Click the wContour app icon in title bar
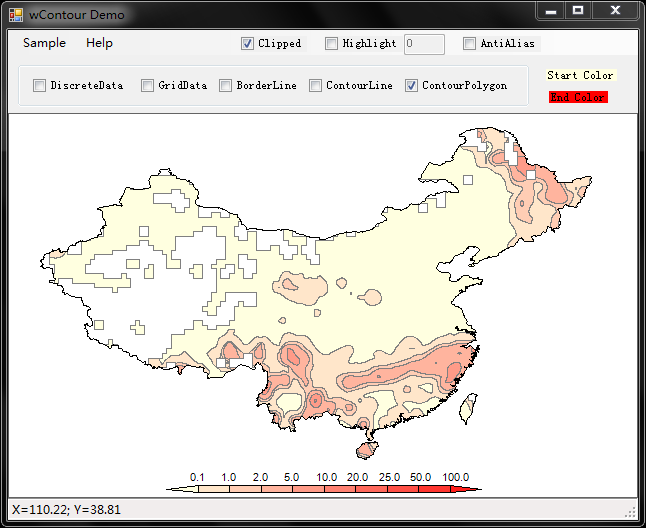 click(x=16, y=15)
